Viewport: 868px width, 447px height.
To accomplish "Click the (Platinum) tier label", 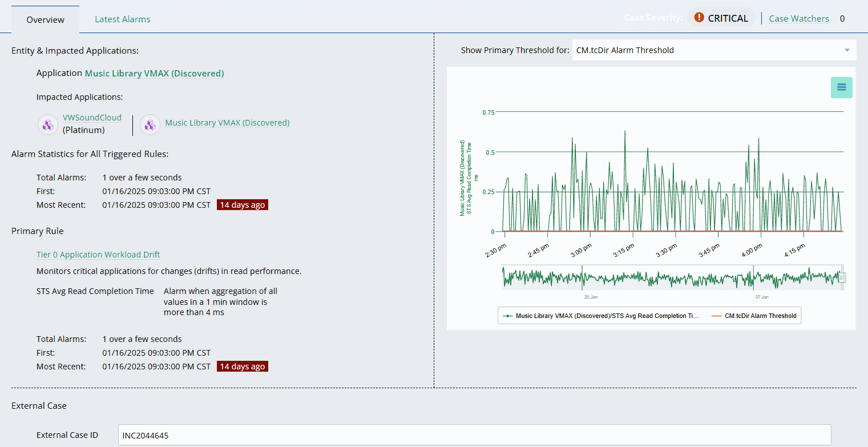I will (84, 130).
